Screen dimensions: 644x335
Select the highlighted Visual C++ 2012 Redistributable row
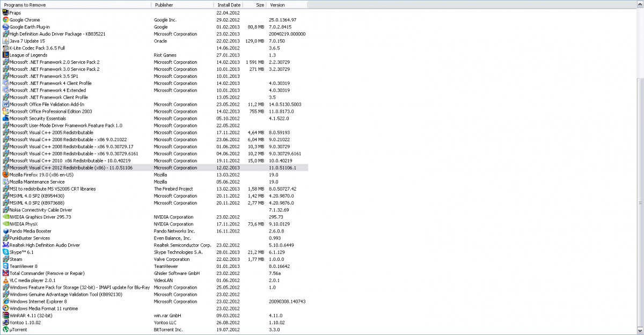[x=155, y=167]
